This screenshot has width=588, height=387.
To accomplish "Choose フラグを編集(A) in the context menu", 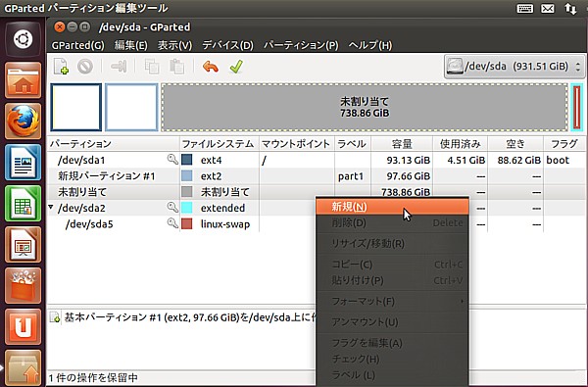I will click(x=392, y=343).
